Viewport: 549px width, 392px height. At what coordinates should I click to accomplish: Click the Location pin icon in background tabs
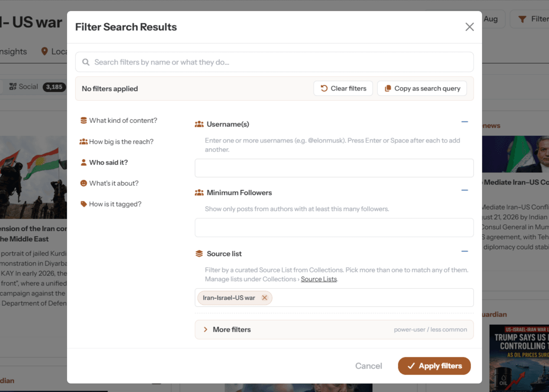pos(44,51)
